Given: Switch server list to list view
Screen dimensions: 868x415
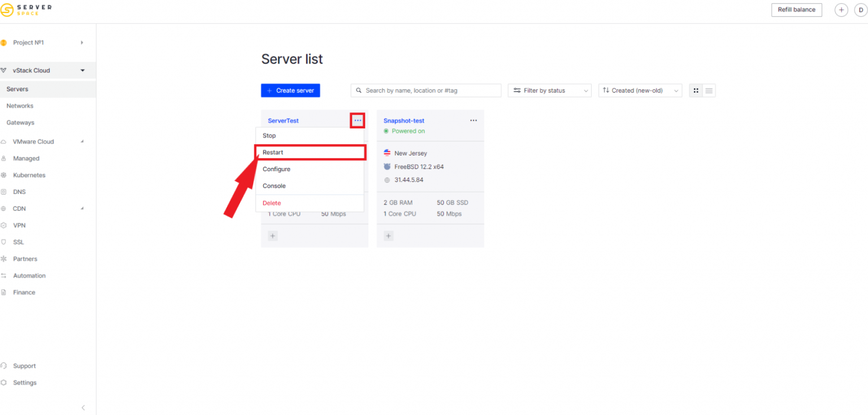Looking at the screenshot, I should (708, 90).
